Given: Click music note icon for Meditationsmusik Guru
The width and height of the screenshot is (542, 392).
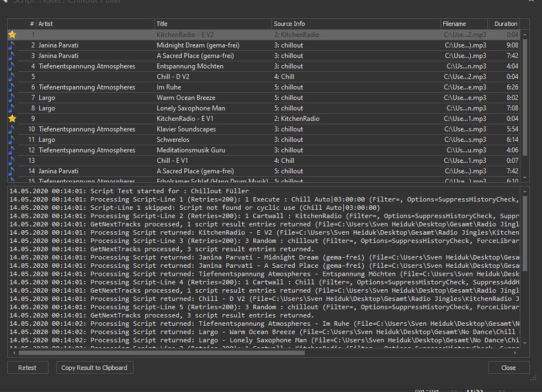Looking at the screenshot, I should coord(12,150).
